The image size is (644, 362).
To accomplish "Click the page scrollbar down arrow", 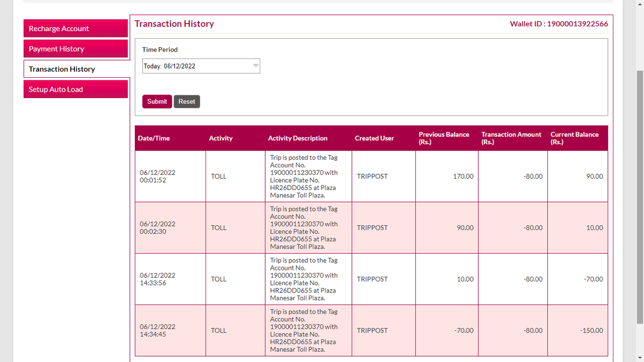I will [640, 358].
